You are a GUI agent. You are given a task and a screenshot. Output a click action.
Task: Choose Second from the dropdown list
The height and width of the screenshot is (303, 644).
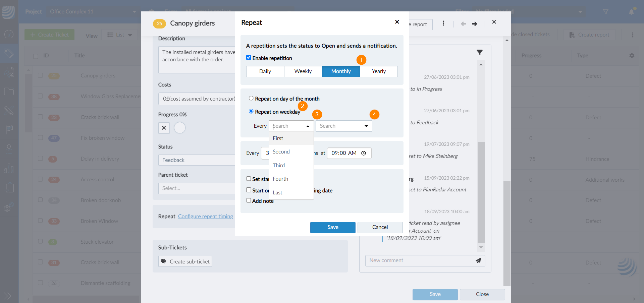tap(281, 152)
